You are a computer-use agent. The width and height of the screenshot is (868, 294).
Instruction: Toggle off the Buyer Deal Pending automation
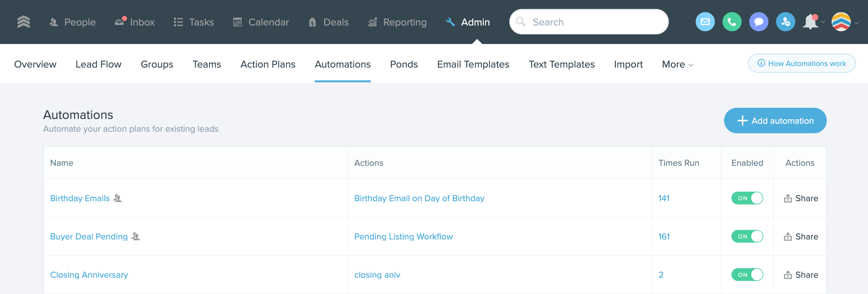(747, 237)
